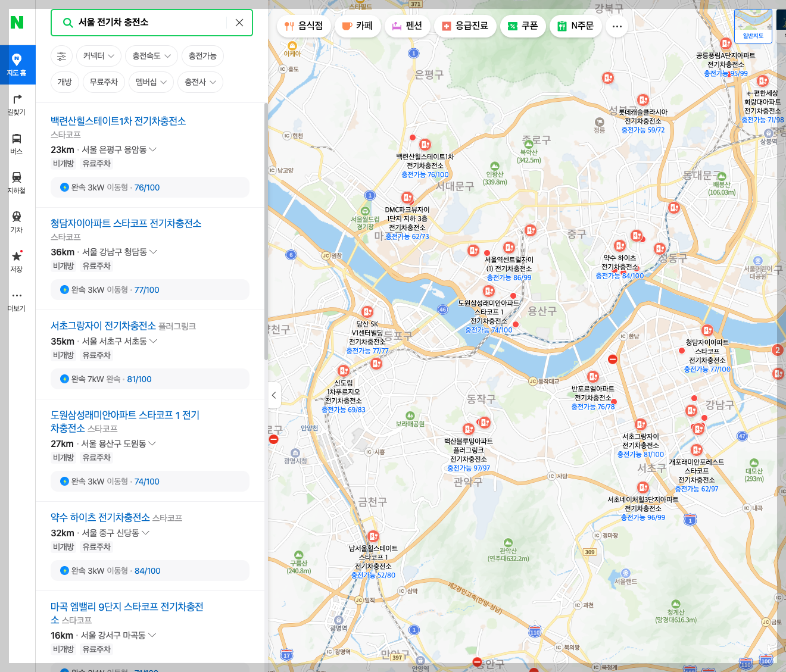Viewport: 786px width, 672px height.
Task: Click charger info 완속 3kW 이동형 76/100
Action: [150, 187]
